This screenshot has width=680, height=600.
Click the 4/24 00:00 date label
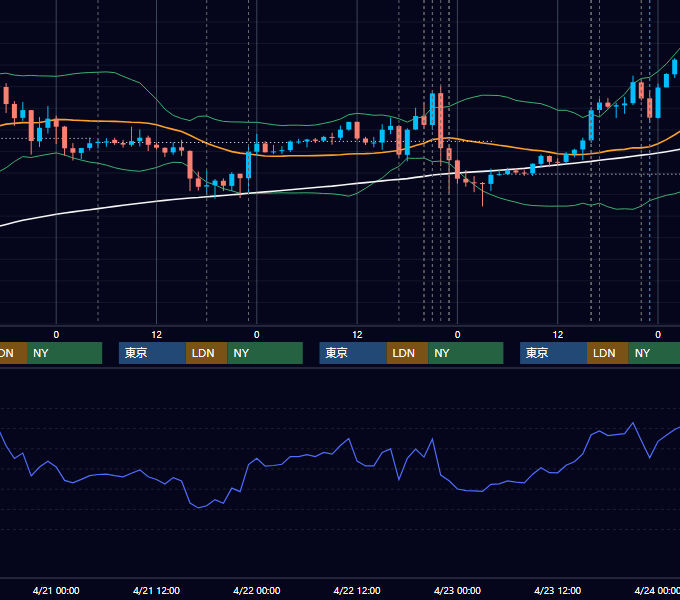tap(657, 590)
